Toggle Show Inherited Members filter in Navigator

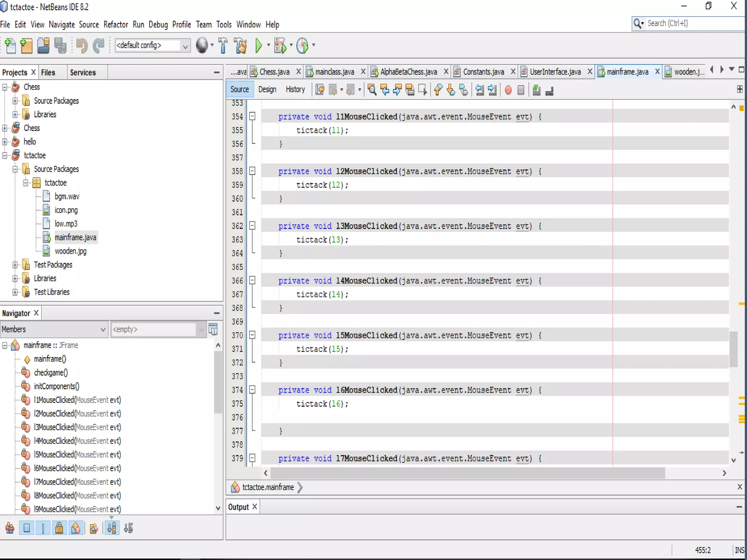pyautogui.click(x=10, y=528)
